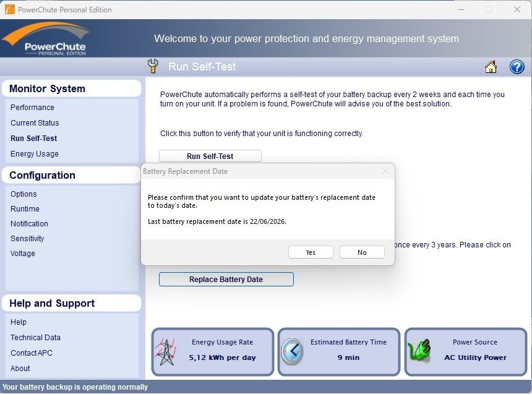Click the Replace Battery Date button

226,280
